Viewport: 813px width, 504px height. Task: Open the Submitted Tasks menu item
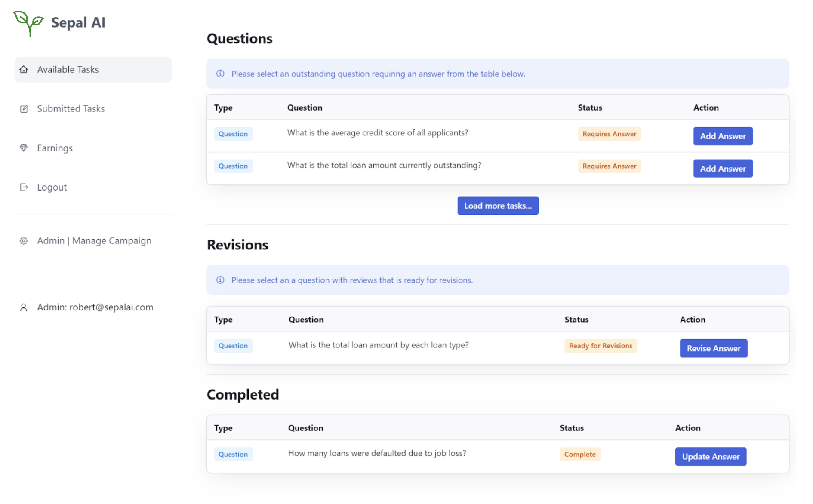71,109
